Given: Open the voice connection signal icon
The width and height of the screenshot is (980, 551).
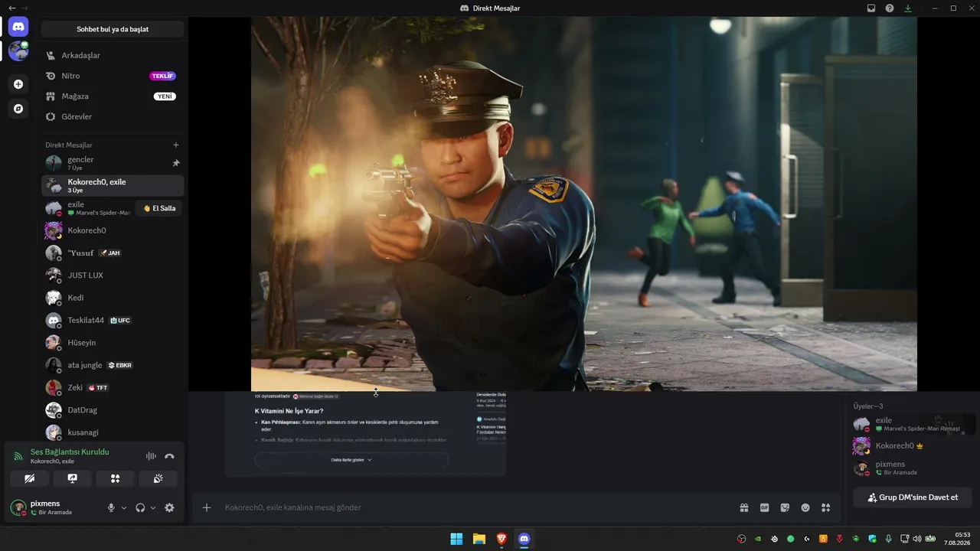Looking at the screenshot, I should 18,456.
